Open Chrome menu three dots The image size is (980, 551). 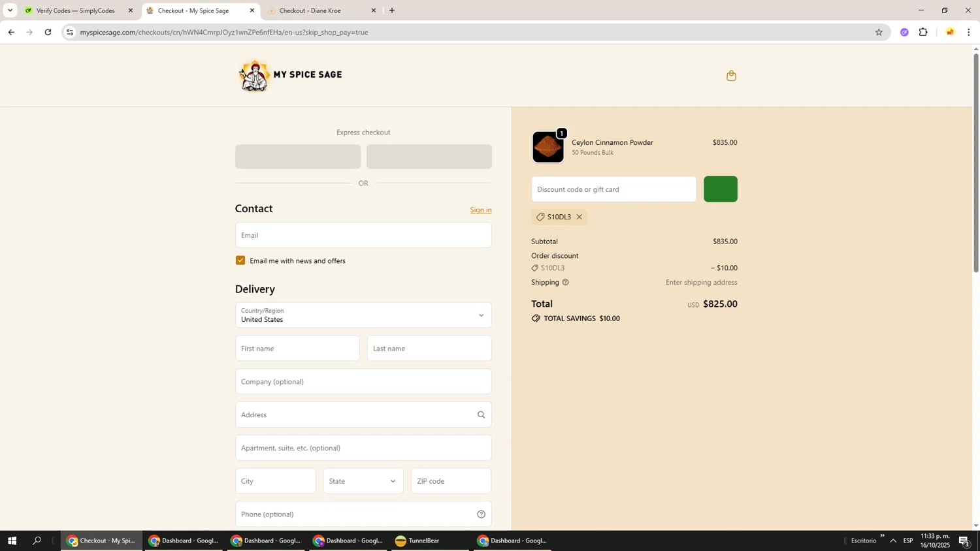tap(968, 32)
